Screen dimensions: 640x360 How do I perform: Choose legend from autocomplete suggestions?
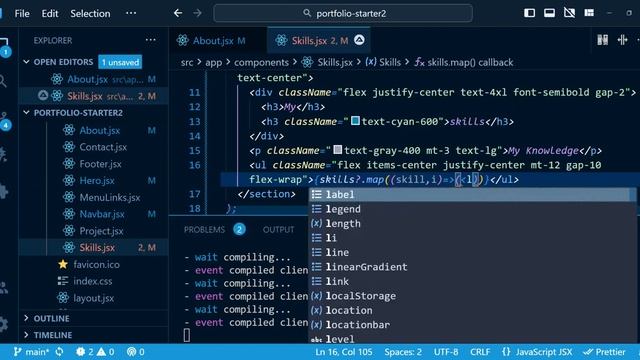click(x=472, y=209)
